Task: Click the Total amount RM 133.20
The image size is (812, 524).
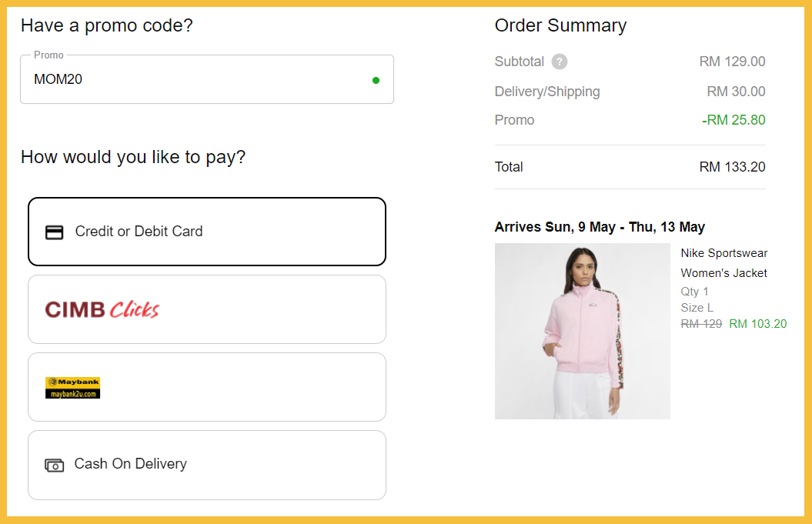Action: 732,167
